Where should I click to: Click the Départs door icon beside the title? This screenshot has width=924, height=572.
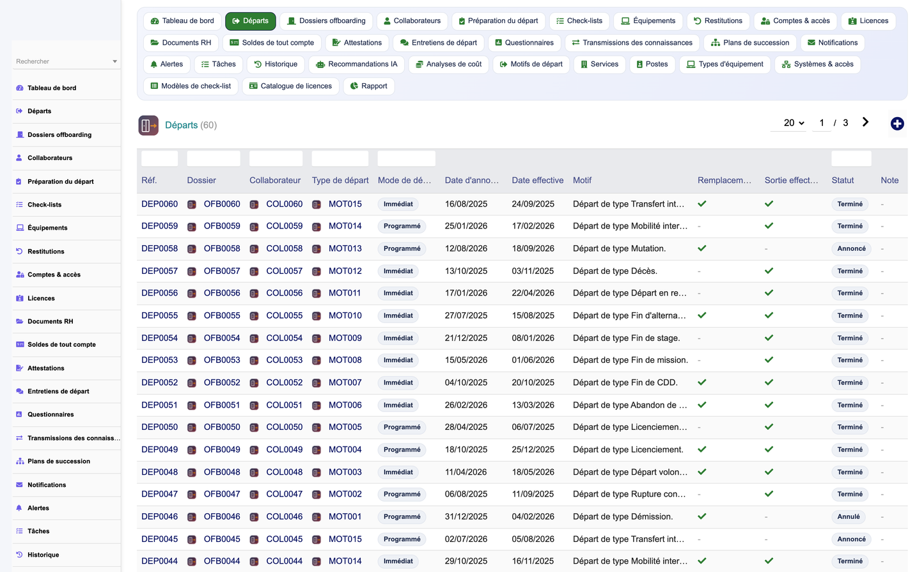[x=148, y=125]
